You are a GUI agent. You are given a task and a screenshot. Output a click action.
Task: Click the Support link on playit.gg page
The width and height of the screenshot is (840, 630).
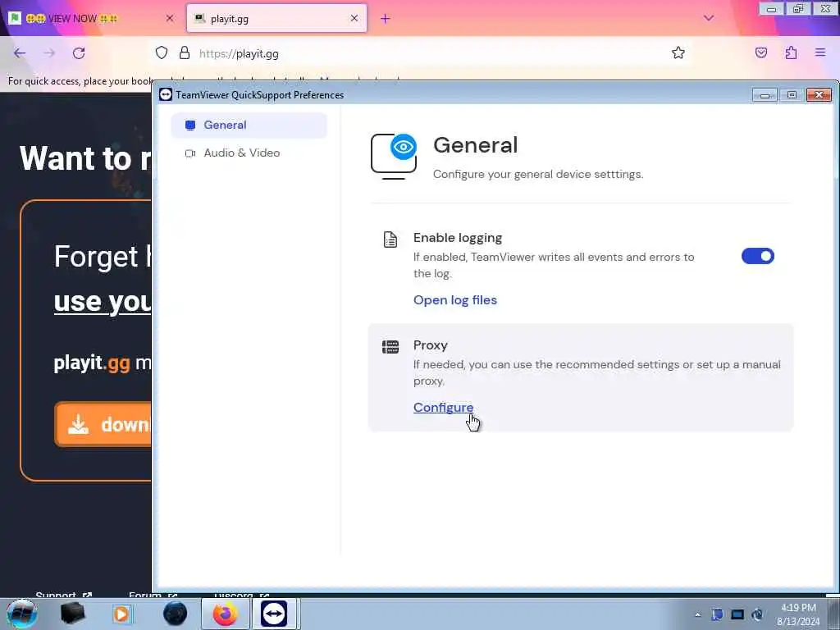point(63,595)
